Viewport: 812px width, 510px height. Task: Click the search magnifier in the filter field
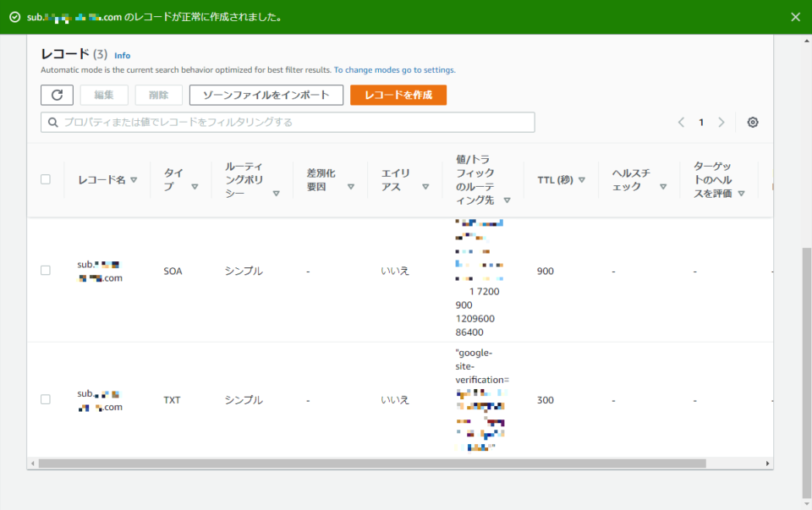pyautogui.click(x=52, y=122)
